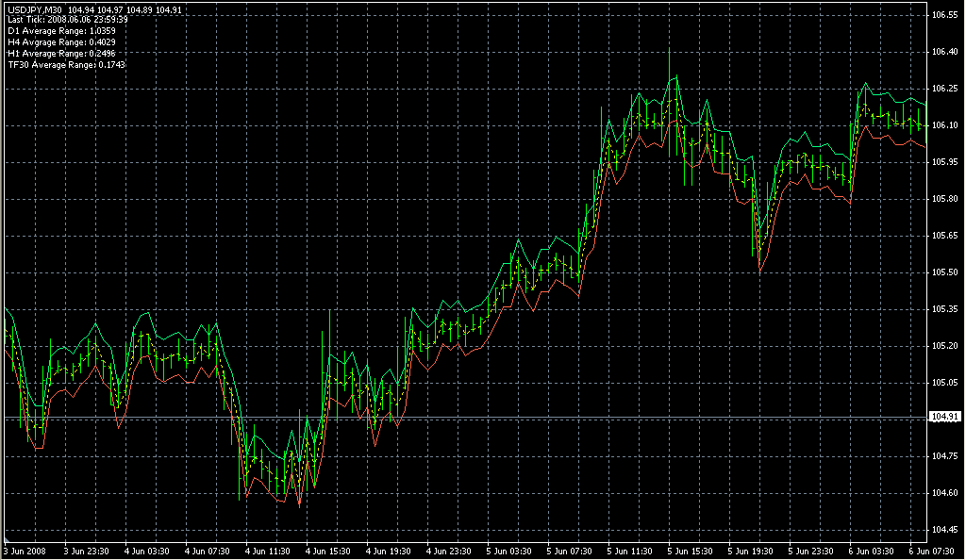Select the 106.10 price level on axis

click(944, 125)
